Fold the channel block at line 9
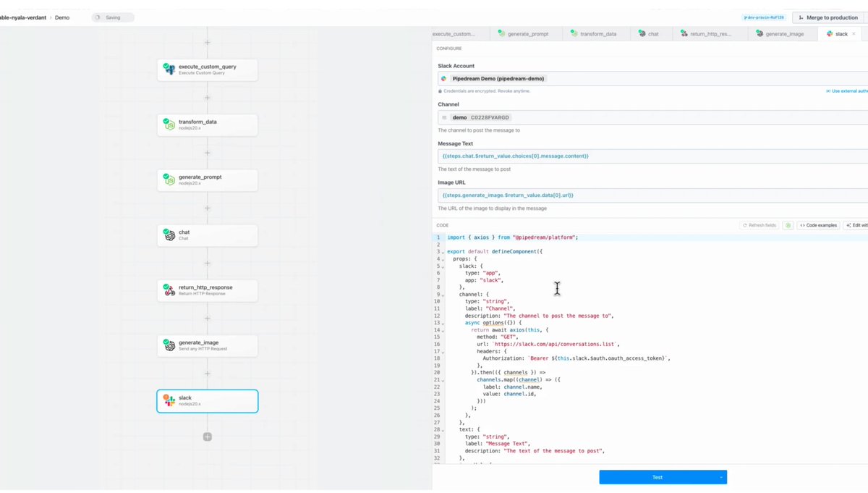This screenshot has width=868, height=493. pyautogui.click(x=442, y=295)
